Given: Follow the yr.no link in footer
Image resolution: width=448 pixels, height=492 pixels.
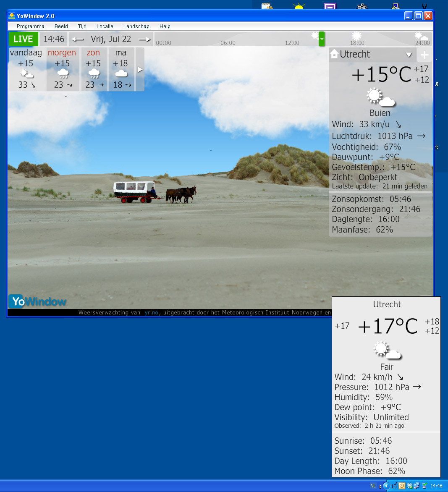Looking at the screenshot, I should tap(152, 312).
